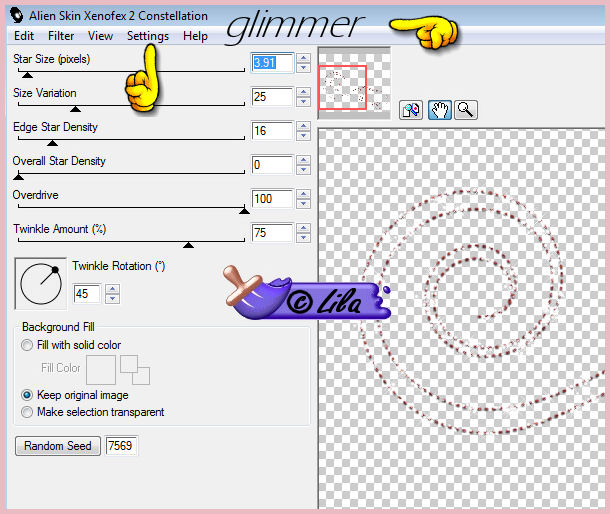Select the magnifier zoom tool

point(466,110)
